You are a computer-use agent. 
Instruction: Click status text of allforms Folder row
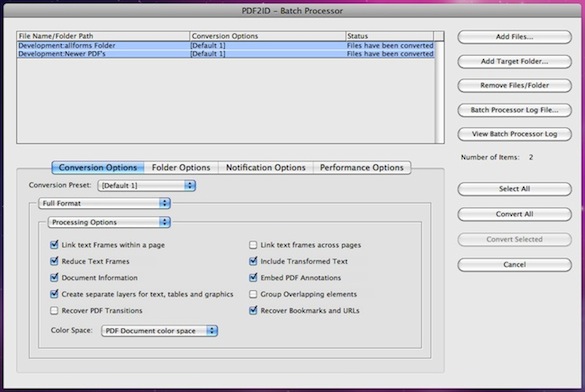390,46
